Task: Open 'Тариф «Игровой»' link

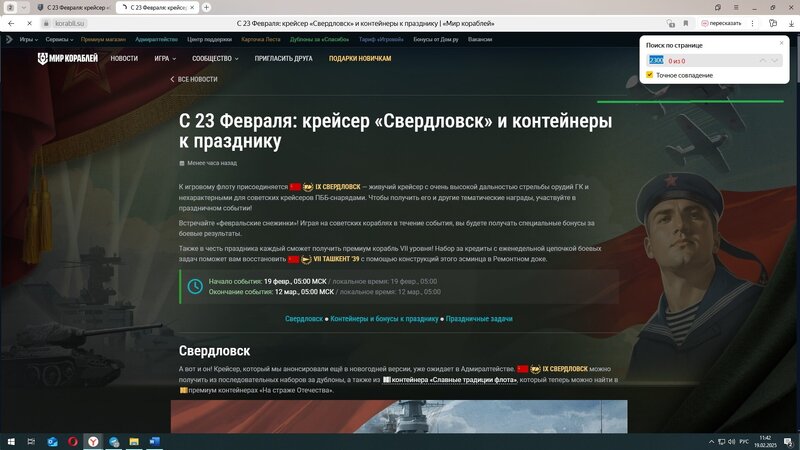Action: [x=381, y=39]
